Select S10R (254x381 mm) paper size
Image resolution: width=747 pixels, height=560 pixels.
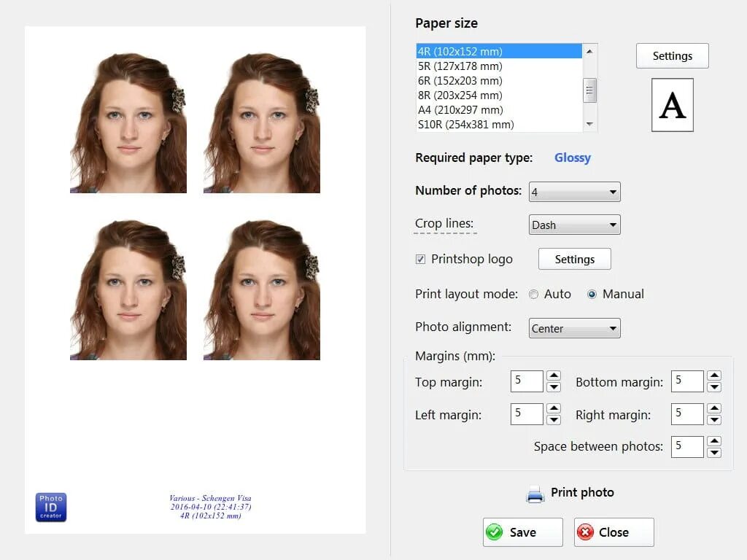coord(499,124)
